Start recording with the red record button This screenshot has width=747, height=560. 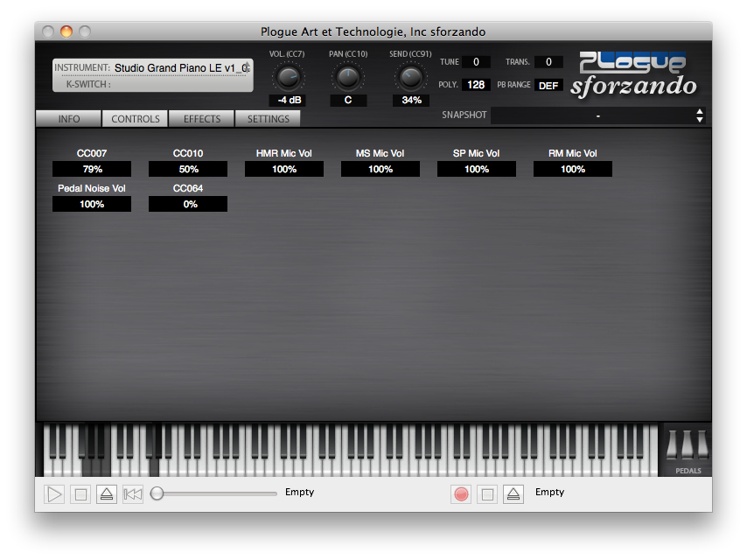(x=461, y=494)
